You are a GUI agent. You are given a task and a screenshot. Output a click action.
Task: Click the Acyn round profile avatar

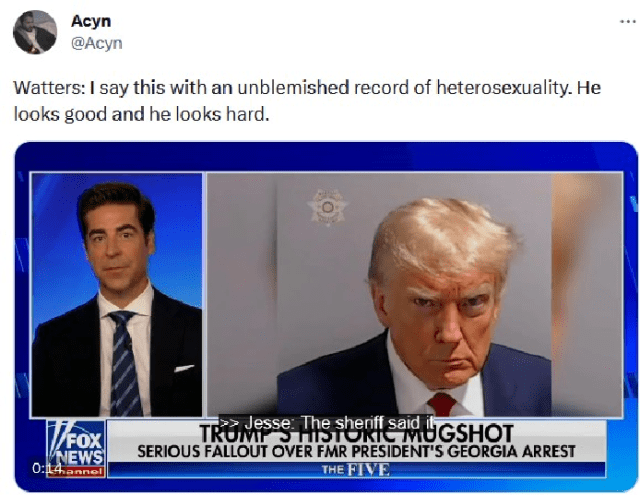pos(35,32)
